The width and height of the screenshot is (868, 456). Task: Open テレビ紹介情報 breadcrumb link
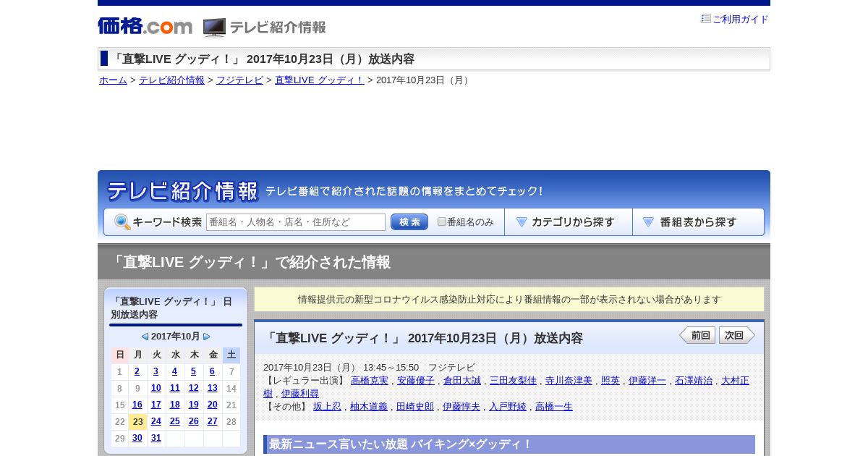pyautogui.click(x=171, y=80)
